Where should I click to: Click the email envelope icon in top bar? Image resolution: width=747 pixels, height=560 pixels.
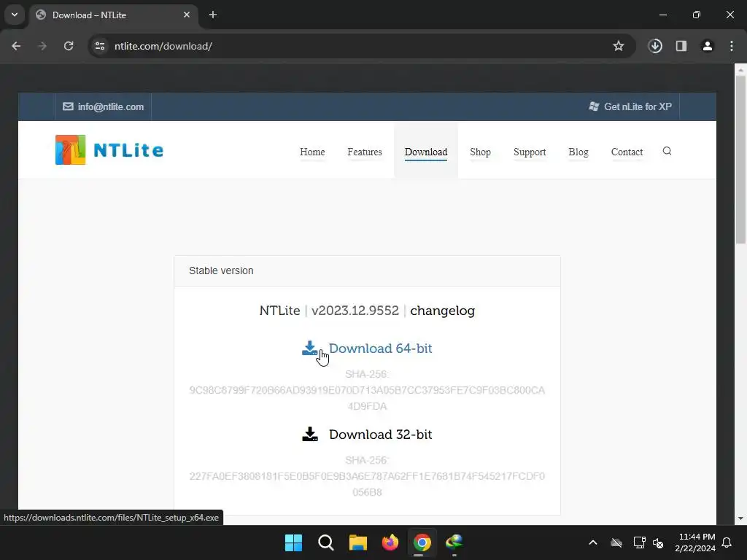[68, 106]
